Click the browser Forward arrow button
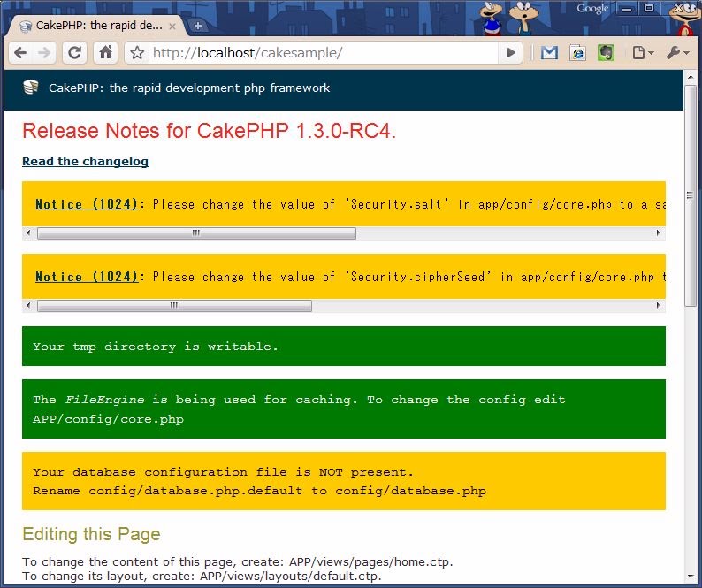This screenshot has width=702, height=588. [44, 53]
